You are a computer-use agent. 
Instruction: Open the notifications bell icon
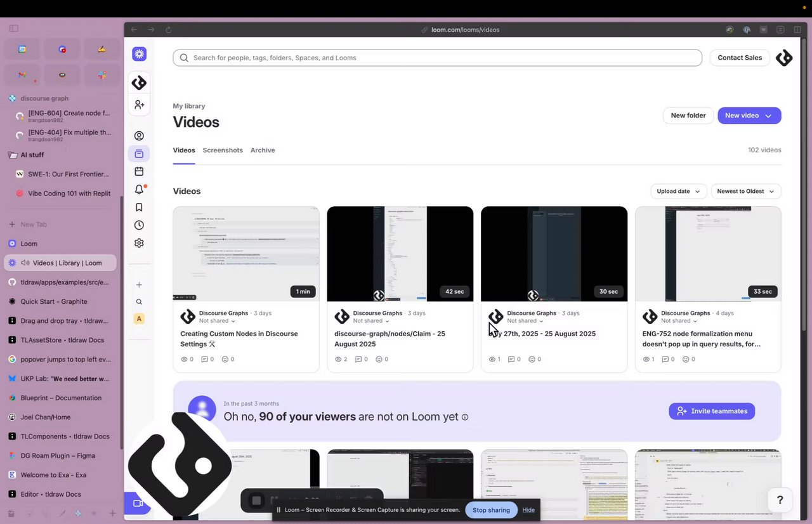139,189
